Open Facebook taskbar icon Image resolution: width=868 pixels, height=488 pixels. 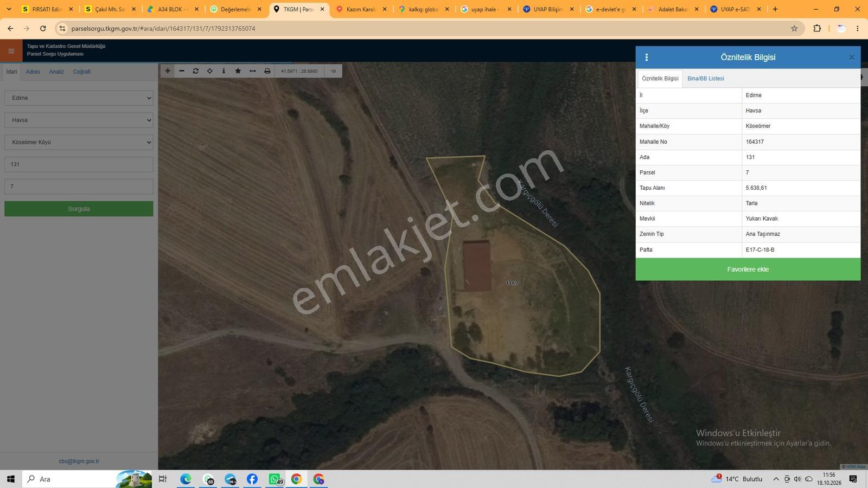(252, 479)
